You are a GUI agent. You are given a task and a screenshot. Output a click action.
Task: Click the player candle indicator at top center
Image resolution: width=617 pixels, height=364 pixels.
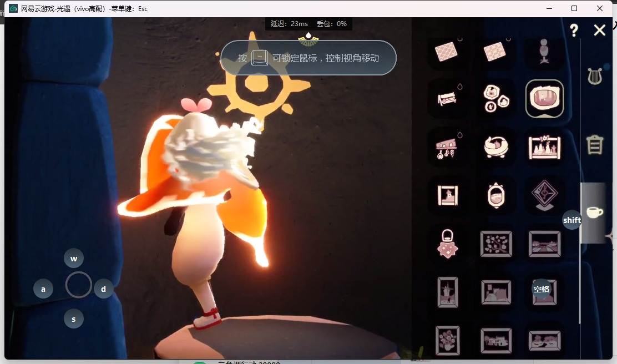tap(308, 39)
